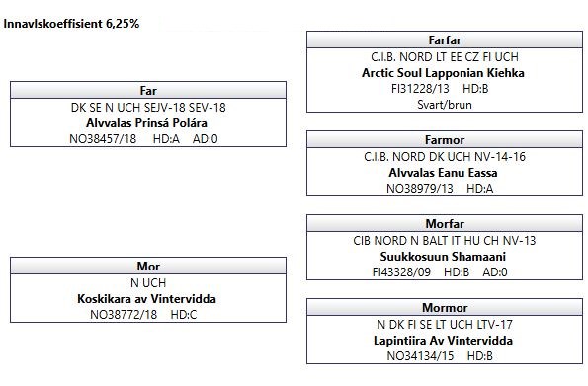Click registration number NO34134/15
Image resolution: width=588 pixels, height=386 pixels.
click(420, 356)
